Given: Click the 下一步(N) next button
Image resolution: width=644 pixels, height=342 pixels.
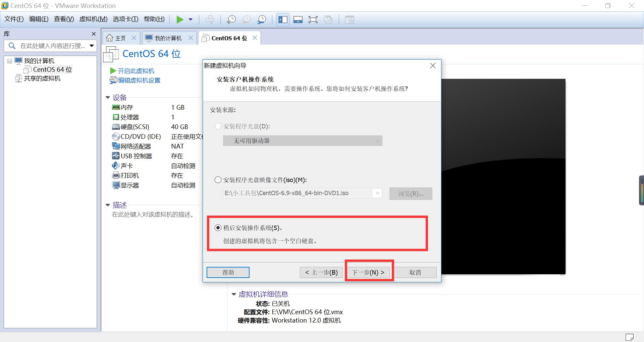Looking at the screenshot, I should coord(368,273).
